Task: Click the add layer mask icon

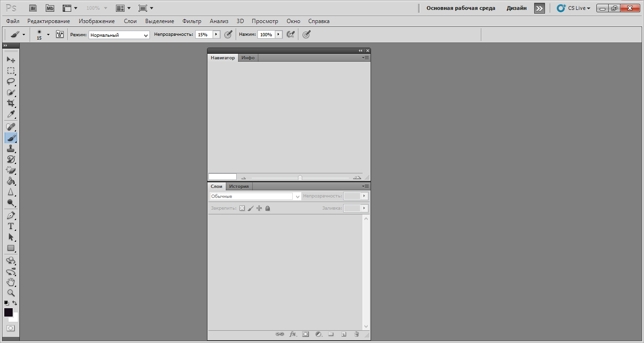Action: tap(305, 334)
